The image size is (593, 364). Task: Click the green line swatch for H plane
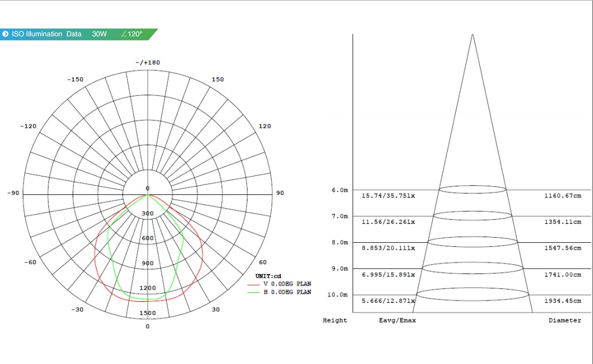point(254,293)
